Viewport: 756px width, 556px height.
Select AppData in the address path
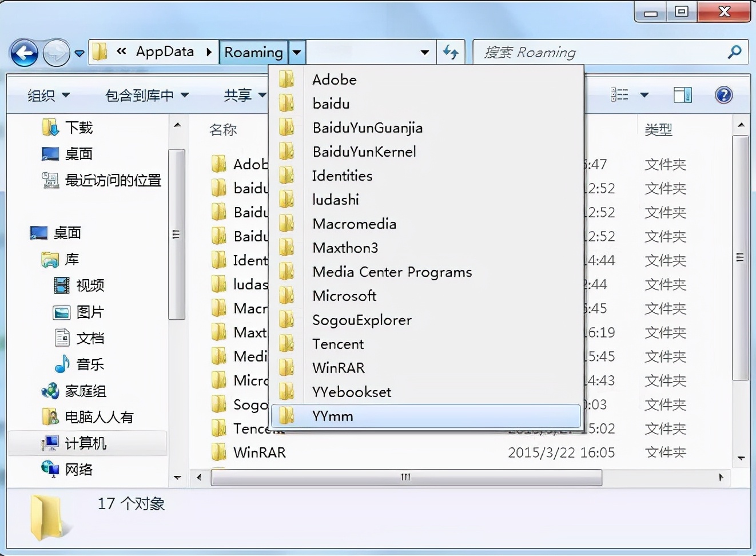coord(165,51)
